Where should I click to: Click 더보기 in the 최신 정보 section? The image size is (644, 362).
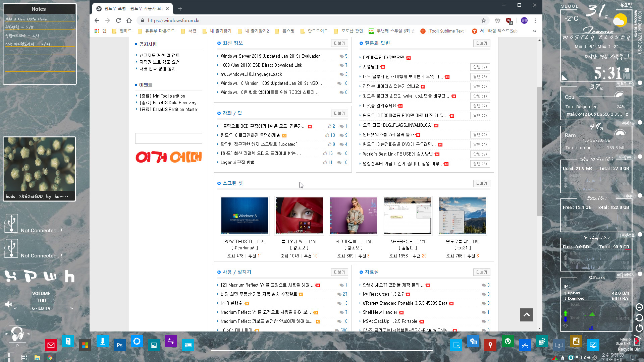(x=339, y=43)
